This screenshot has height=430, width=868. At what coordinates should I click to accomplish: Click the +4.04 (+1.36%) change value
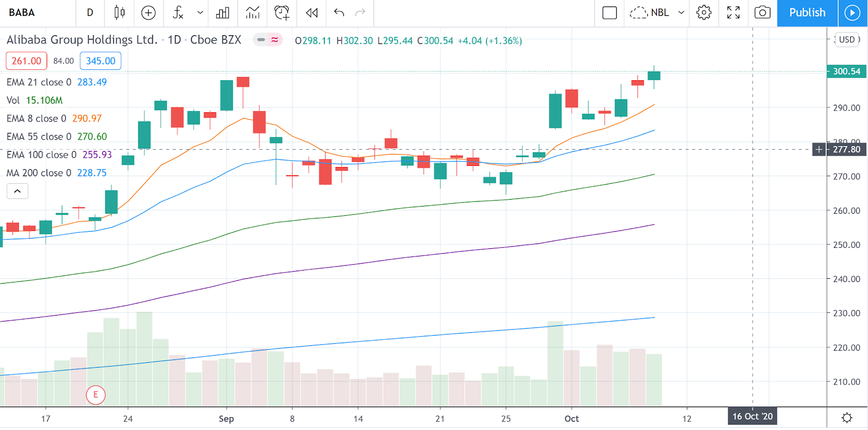click(x=490, y=41)
